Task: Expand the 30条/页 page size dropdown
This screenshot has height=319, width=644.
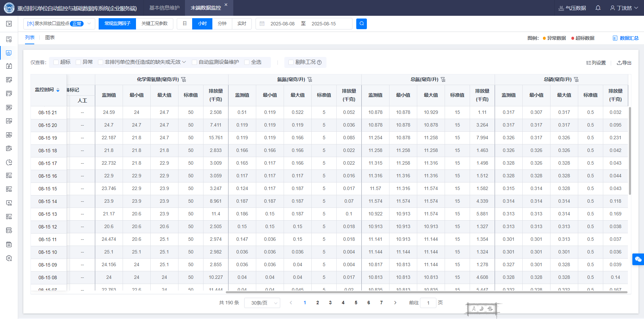Action: [262, 303]
